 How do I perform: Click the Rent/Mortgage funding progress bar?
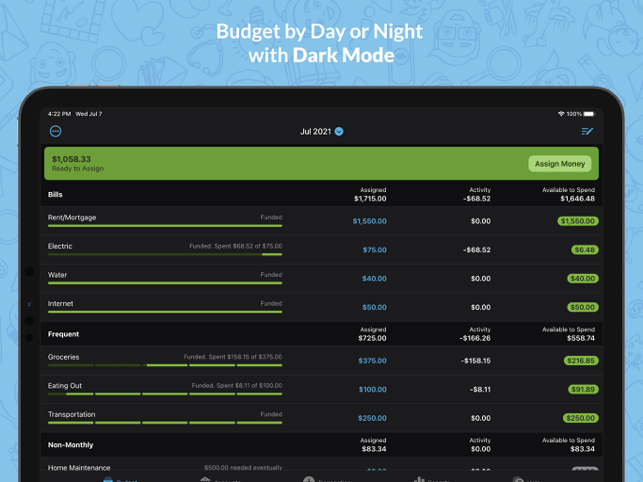[x=165, y=226]
